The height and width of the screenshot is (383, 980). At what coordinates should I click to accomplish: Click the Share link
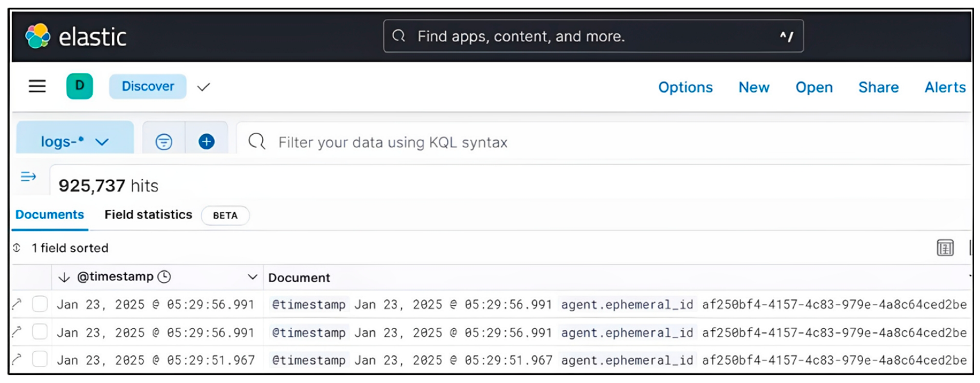[878, 87]
